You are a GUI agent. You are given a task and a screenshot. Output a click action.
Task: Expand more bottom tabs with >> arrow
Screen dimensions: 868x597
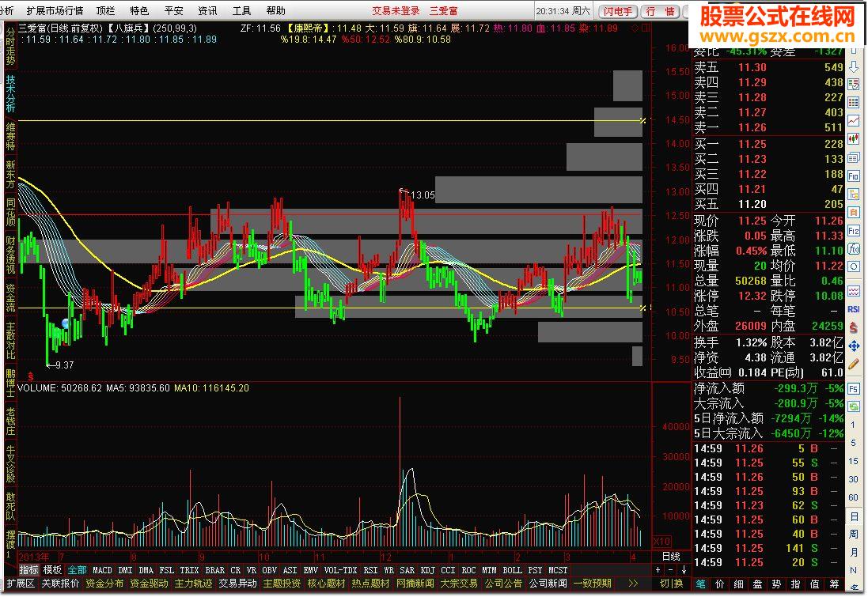(x=633, y=584)
